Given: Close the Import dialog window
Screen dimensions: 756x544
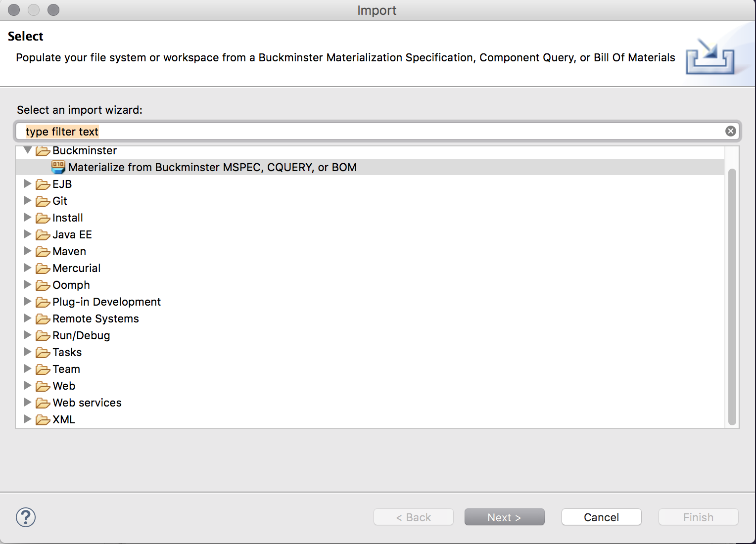Looking at the screenshot, I should click(14, 10).
